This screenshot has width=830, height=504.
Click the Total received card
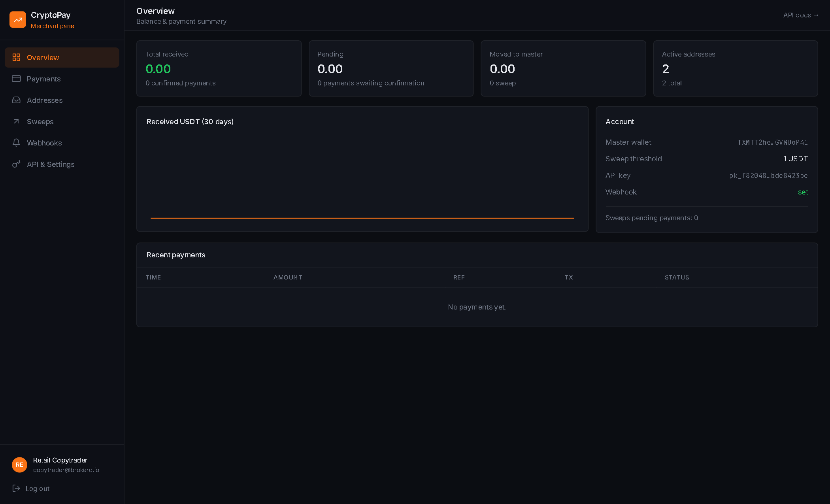219,68
